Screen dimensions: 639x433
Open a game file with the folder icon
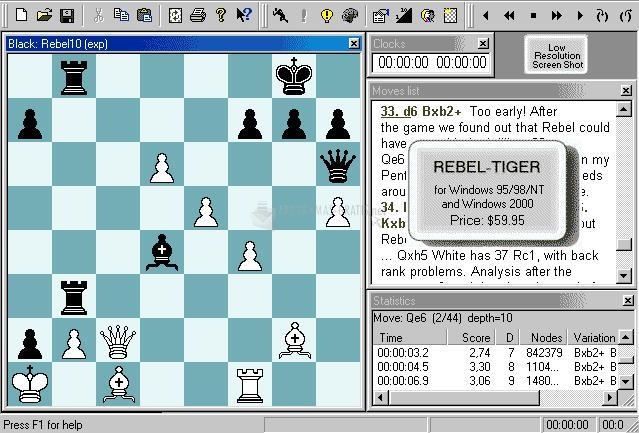point(44,15)
